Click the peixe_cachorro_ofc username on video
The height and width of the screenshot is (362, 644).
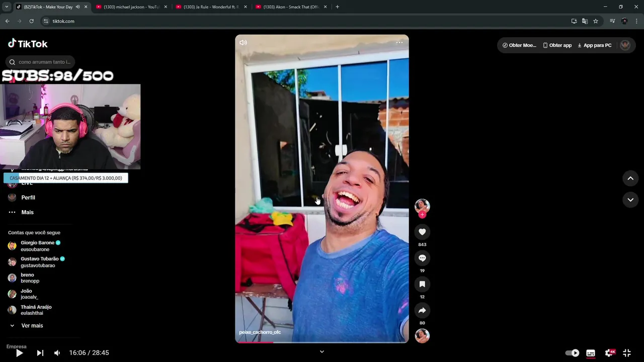260,332
